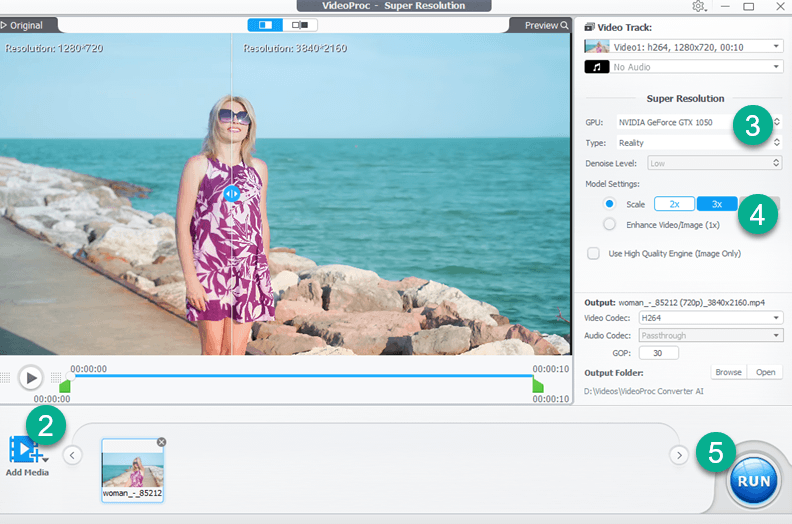The height and width of the screenshot is (524, 792).
Task: Choose the 3x scale option
Action: pyautogui.click(x=717, y=204)
